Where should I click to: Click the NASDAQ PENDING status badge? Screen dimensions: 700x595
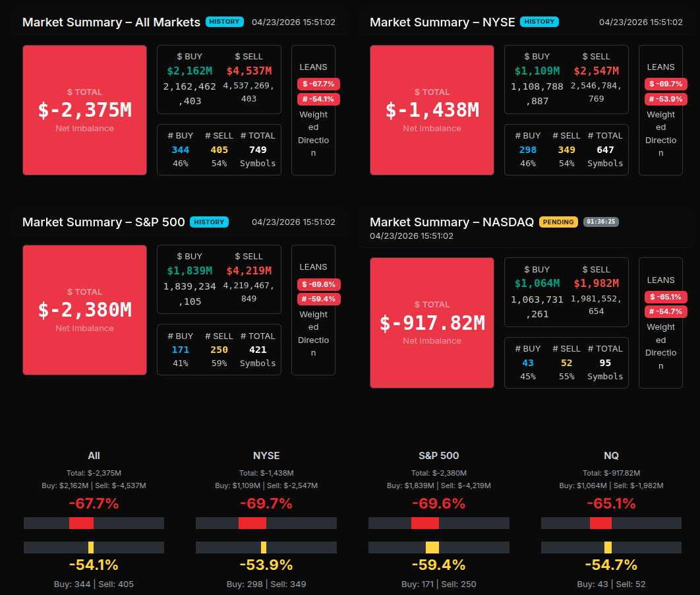[558, 222]
